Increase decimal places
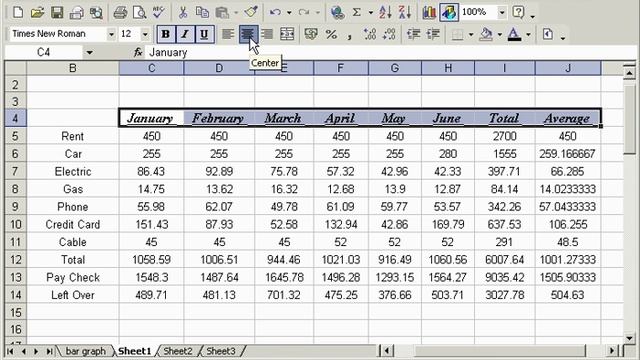This screenshot has width=640, height=360. click(370, 34)
